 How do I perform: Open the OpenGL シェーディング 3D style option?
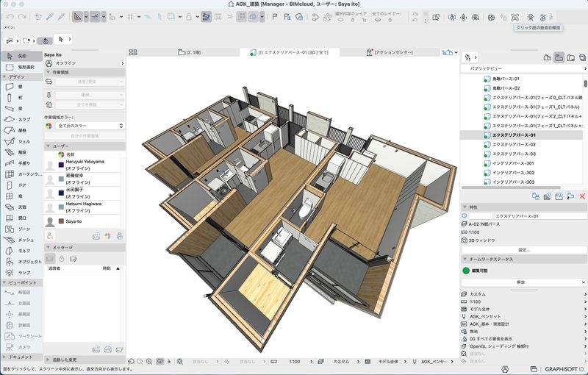[x=523, y=346]
